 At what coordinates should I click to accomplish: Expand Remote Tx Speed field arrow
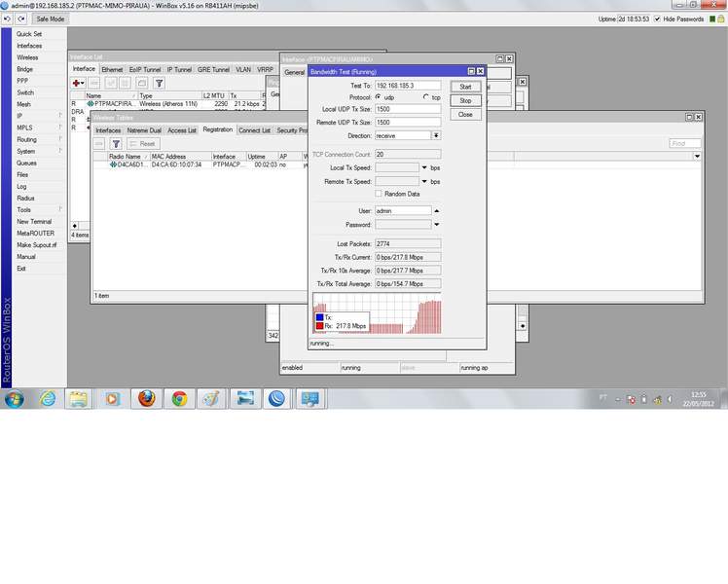click(424, 181)
